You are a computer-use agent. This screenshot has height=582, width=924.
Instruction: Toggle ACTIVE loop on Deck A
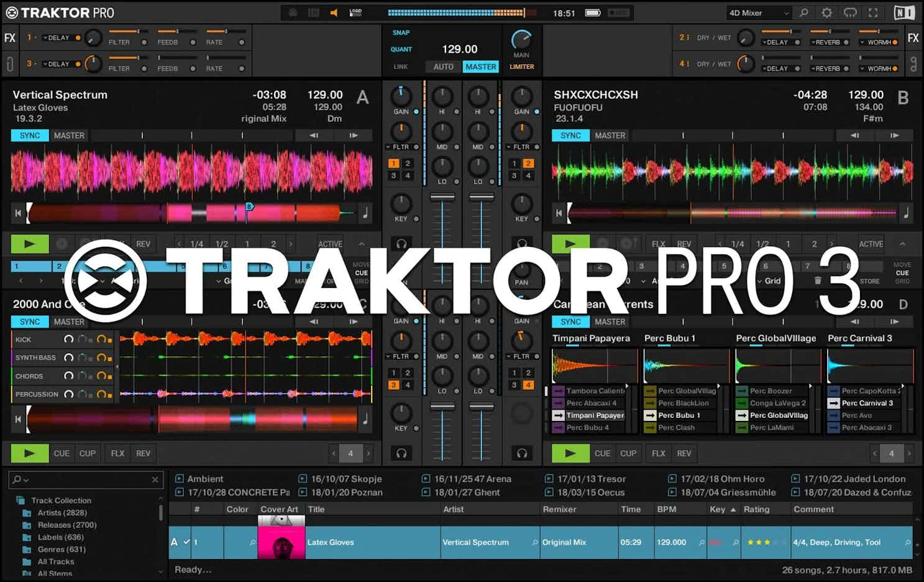click(330, 244)
